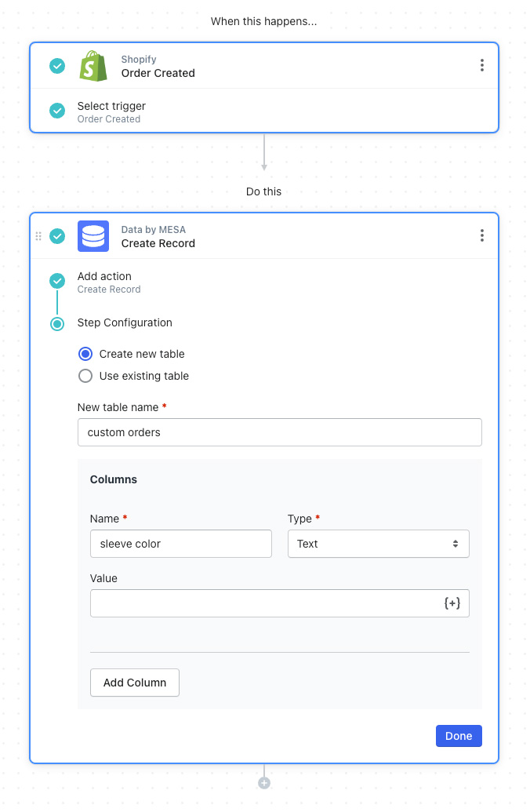Expand the Select trigger section
The image size is (530, 812).
pyautogui.click(x=264, y=111)
